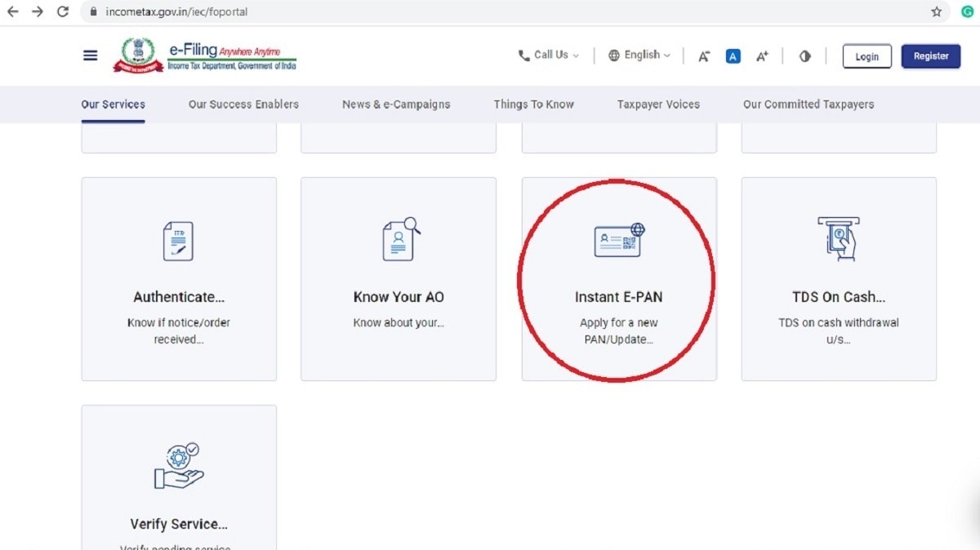The image size is (980, 550).
Task: Expand the hamburger navigation menu
Action: click(x=90, y=55)
